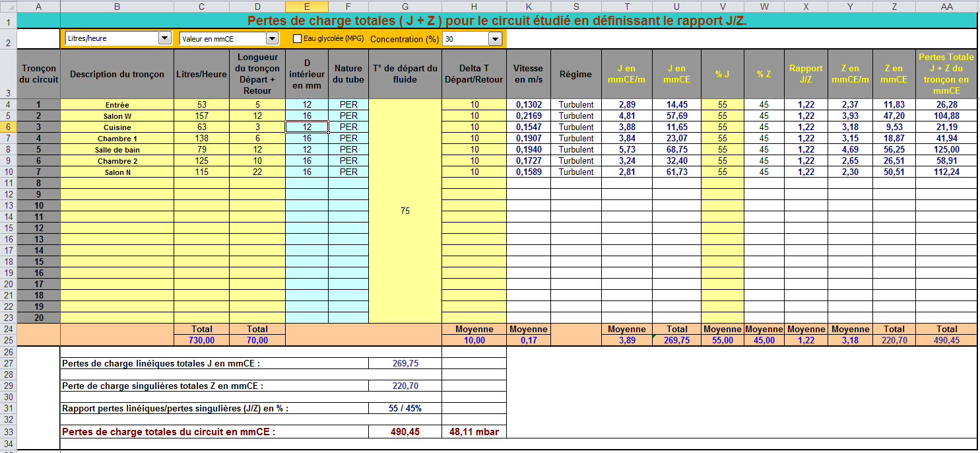Viewport: 980px width, 453px height.
Task: Select the 730,00 total flow cell
Action: pos(201,340)
